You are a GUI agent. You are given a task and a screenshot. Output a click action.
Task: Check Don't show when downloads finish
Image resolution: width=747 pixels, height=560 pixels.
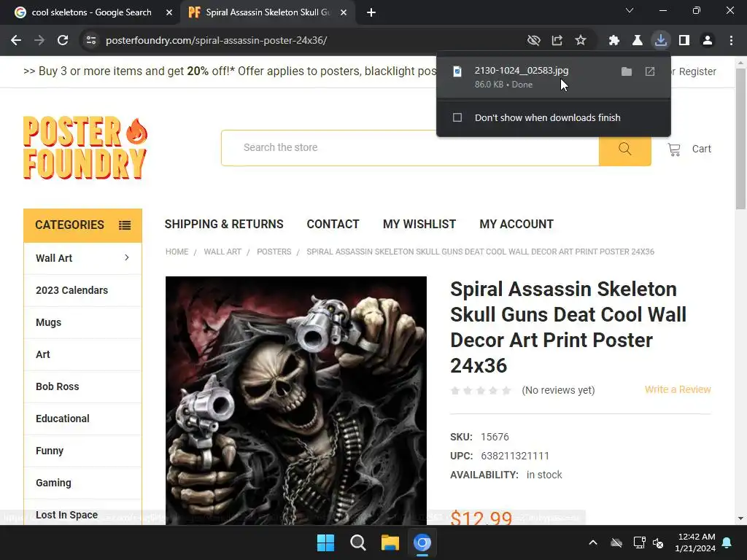tap(457, 117)
